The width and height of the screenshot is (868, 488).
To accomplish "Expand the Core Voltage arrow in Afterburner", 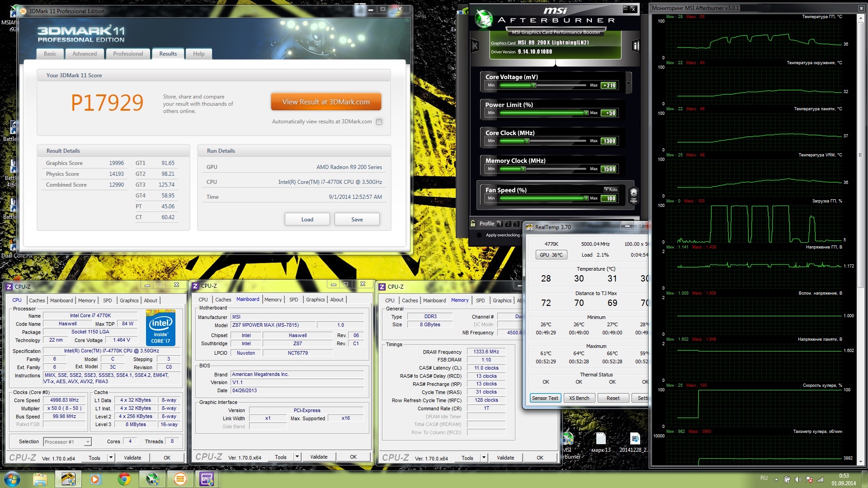I will click(x=628, y=82).
